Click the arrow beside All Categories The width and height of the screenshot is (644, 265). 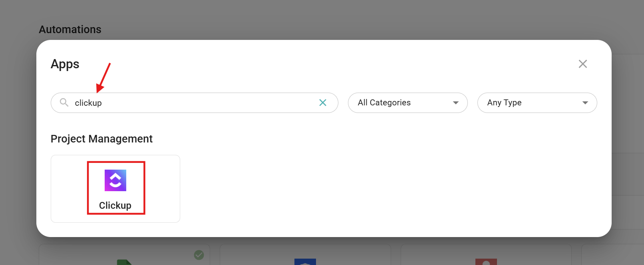tap(456, 103)
